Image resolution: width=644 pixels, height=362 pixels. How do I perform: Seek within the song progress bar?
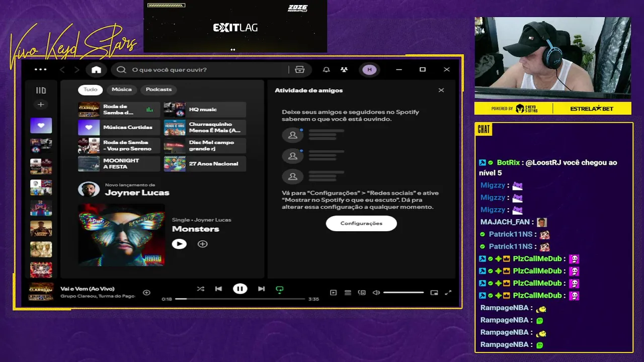coord(240,299)
